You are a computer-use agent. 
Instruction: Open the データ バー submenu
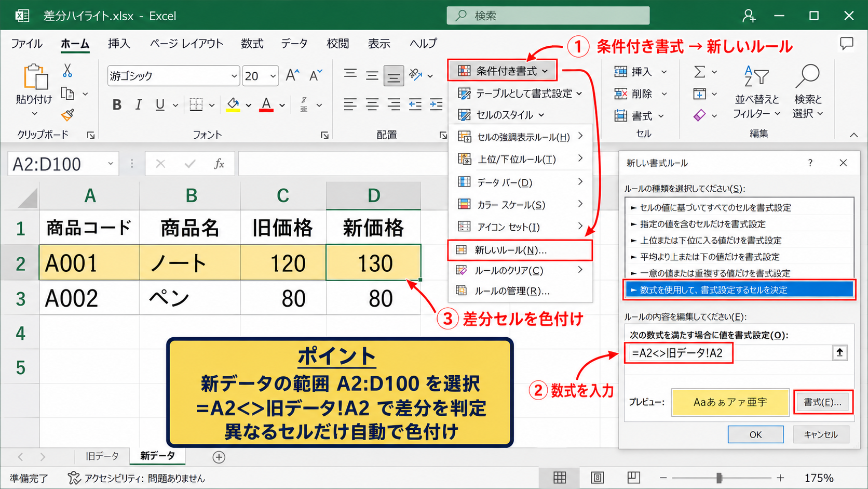[x=520, y=182]
